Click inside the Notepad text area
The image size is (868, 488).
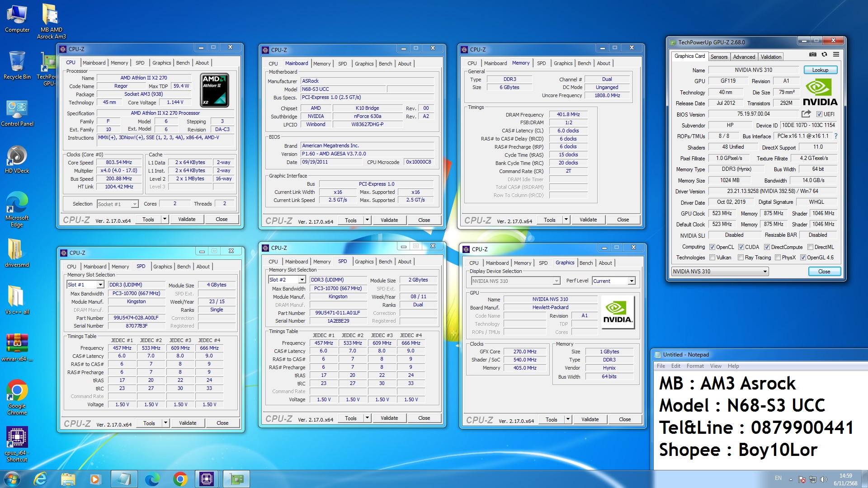[x=759, y=416]
